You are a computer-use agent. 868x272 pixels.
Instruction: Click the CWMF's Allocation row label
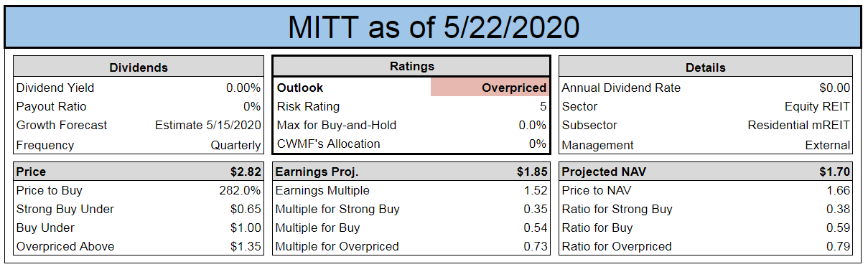tap(329, 144)
